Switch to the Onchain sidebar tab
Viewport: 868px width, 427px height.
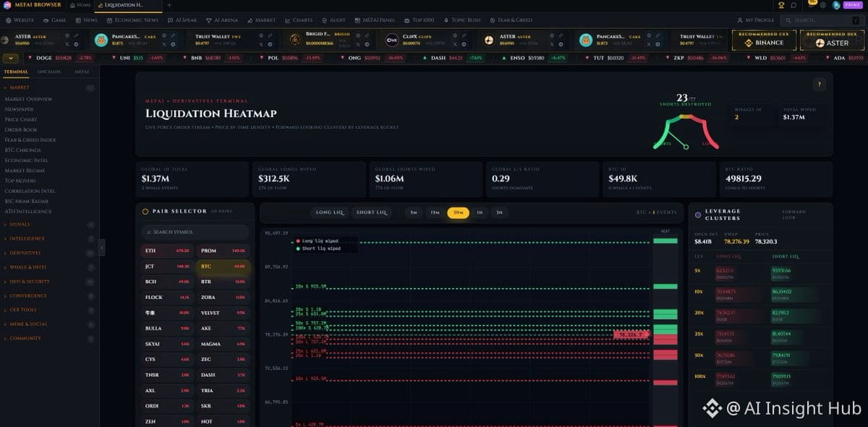click(49, 72)
